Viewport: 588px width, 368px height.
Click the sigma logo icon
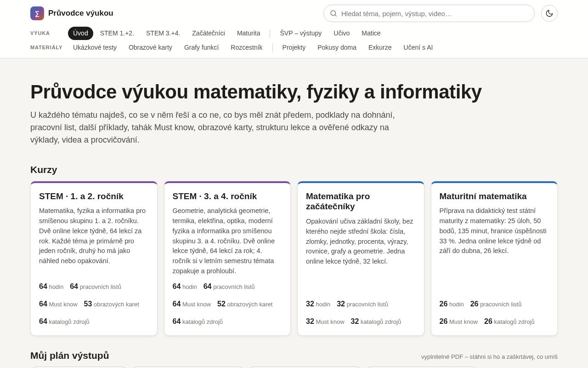[37, 13]
